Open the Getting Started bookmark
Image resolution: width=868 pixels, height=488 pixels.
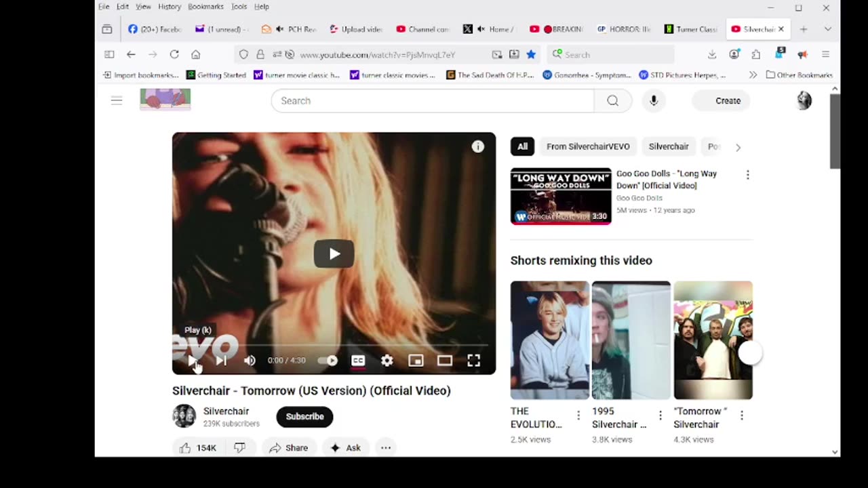click(216, 75)
